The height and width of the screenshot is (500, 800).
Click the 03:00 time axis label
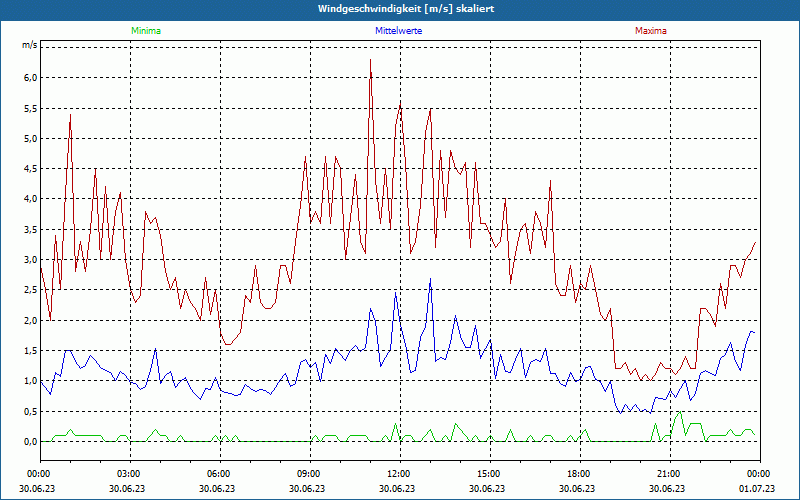[129, 474]
